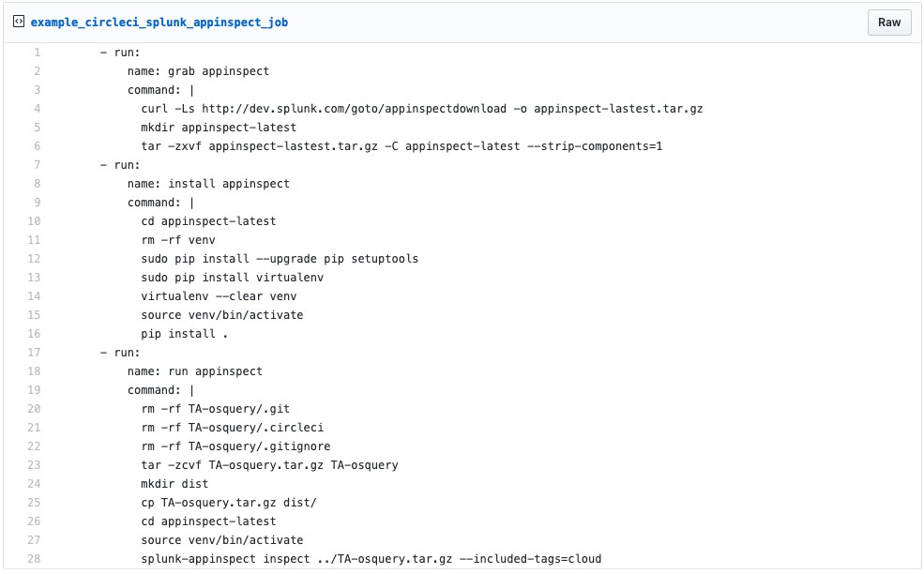Click the 'sudo pip install virtualenv' line
The width and height of the screenshot is (924, 574).
[233, 278]
